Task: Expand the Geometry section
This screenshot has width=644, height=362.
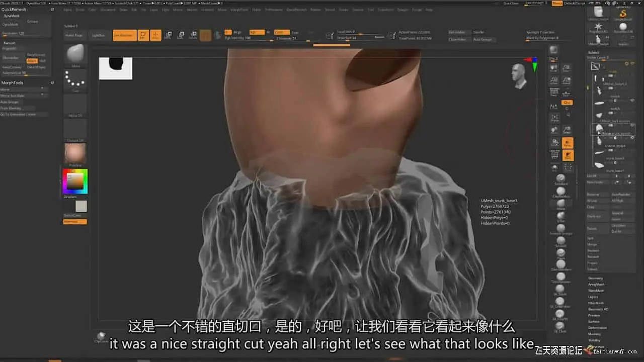Action: point(596,279)
